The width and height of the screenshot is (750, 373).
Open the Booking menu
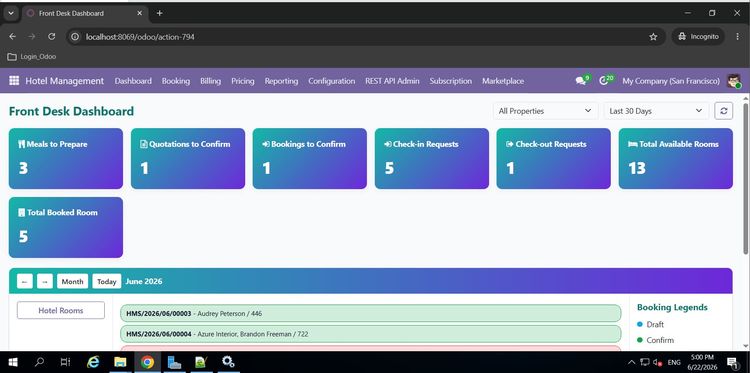click(x=176, y=81)
